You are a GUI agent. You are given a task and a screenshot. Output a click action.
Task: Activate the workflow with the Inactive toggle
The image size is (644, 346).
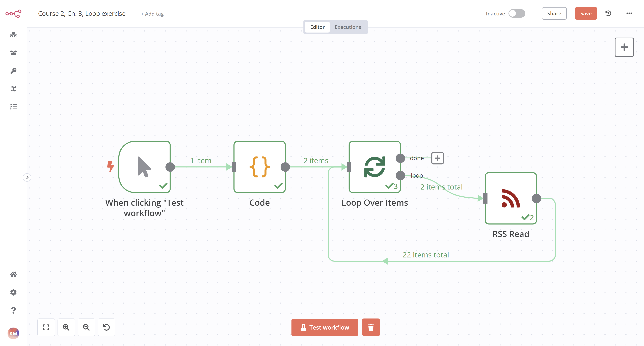click(517, 13)
